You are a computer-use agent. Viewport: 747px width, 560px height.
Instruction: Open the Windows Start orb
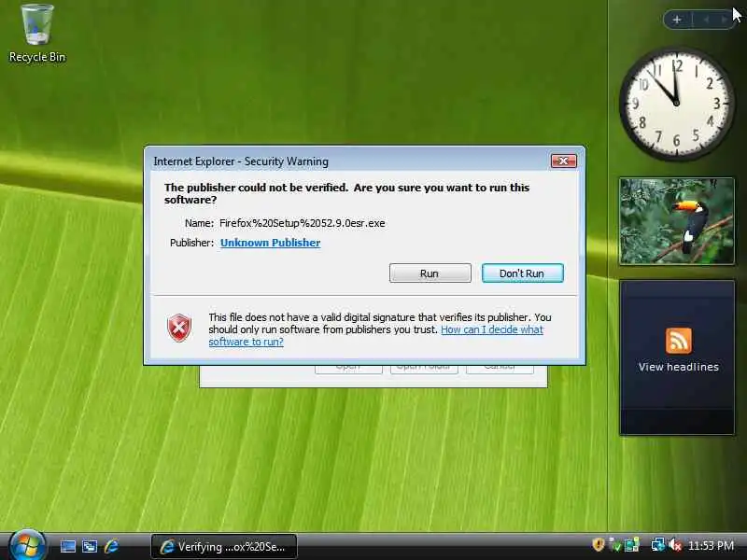(x=27, y=546)
